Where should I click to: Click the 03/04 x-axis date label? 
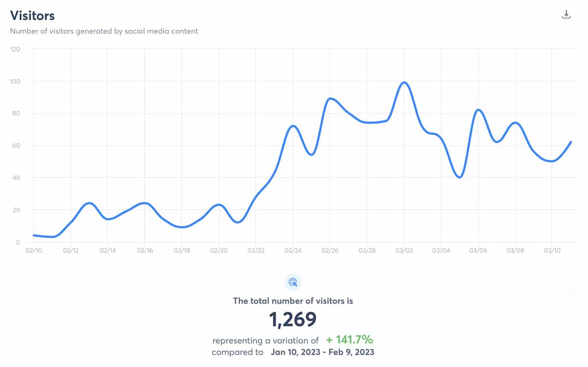click(x=441, y=250)
